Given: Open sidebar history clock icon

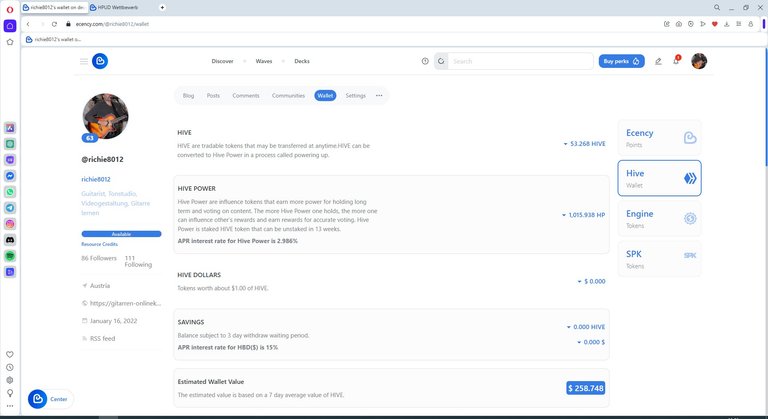Looking at the screenshot, I should 10,367.
